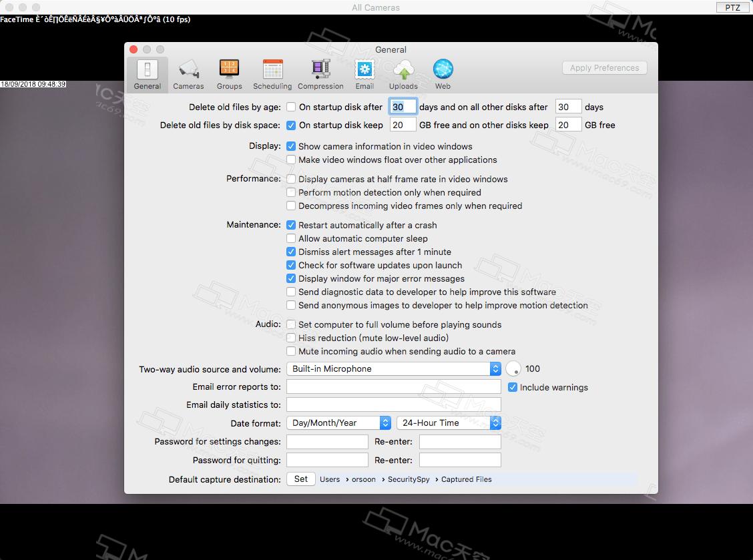Image resolution: width=753 pixels, height=560 pixels.
Task: Open the Scheduling preferences icon
Action: [x=272, y=72]
